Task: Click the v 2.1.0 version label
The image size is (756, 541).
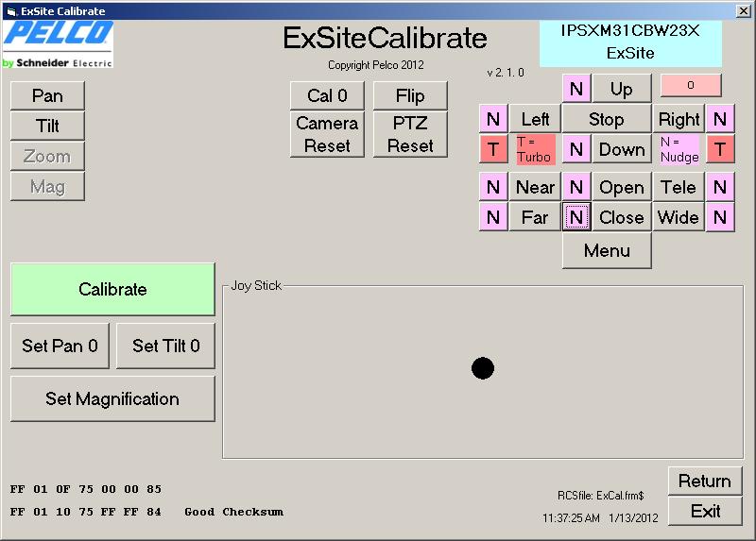Action: point(506,73)
